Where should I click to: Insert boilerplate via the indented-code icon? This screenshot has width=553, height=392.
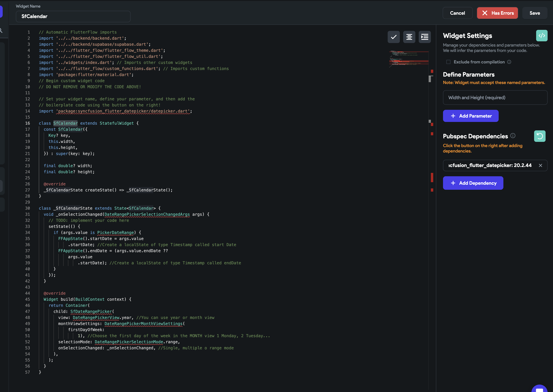coord(425,37)
